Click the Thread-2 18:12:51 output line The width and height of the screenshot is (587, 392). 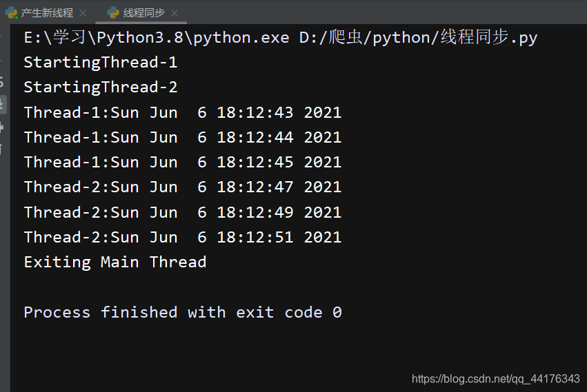(x=183, y=237)
